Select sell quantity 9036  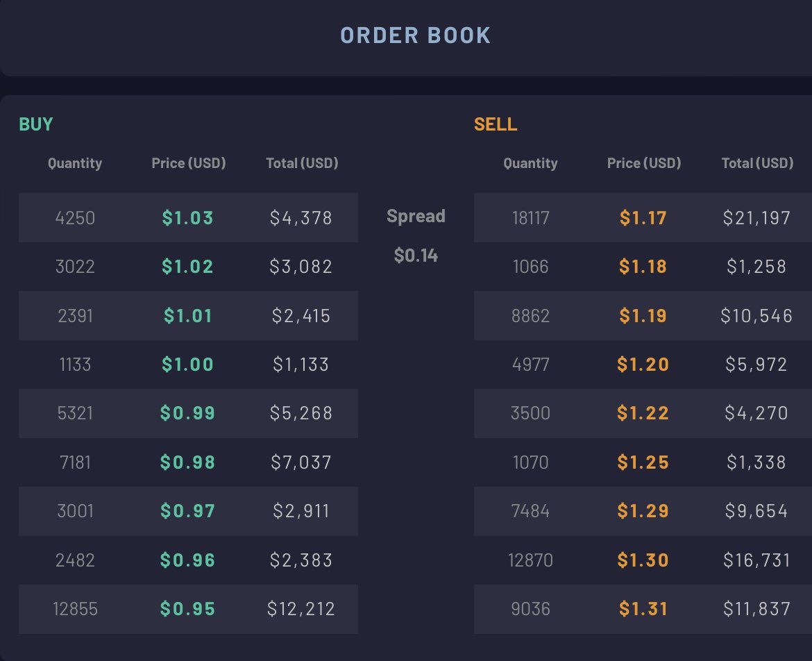click(531, 609)
